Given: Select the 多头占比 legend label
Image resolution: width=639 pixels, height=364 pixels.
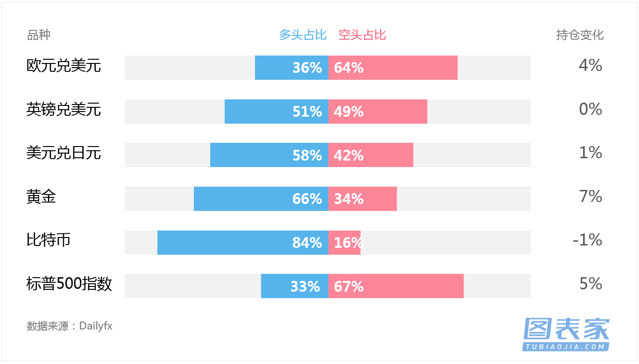Looking at the screenshot, I should [303, 35].
